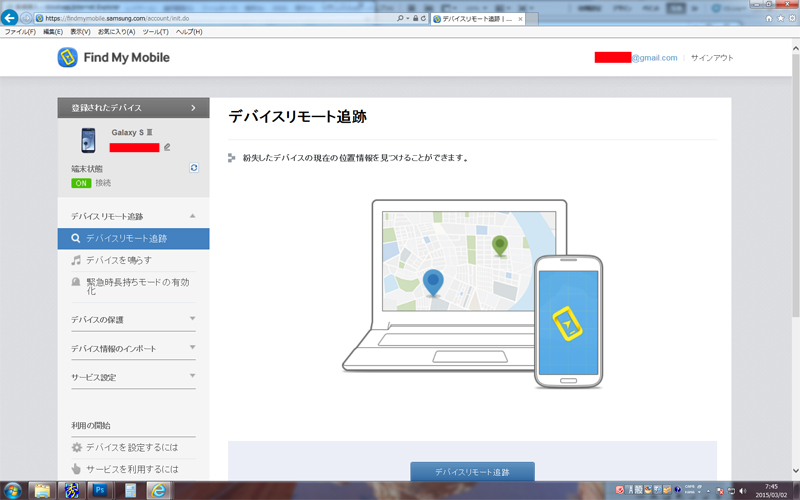800x500 pixels.
Task: Open the 表示(V) menu
Action: click(x=80, y=32)
